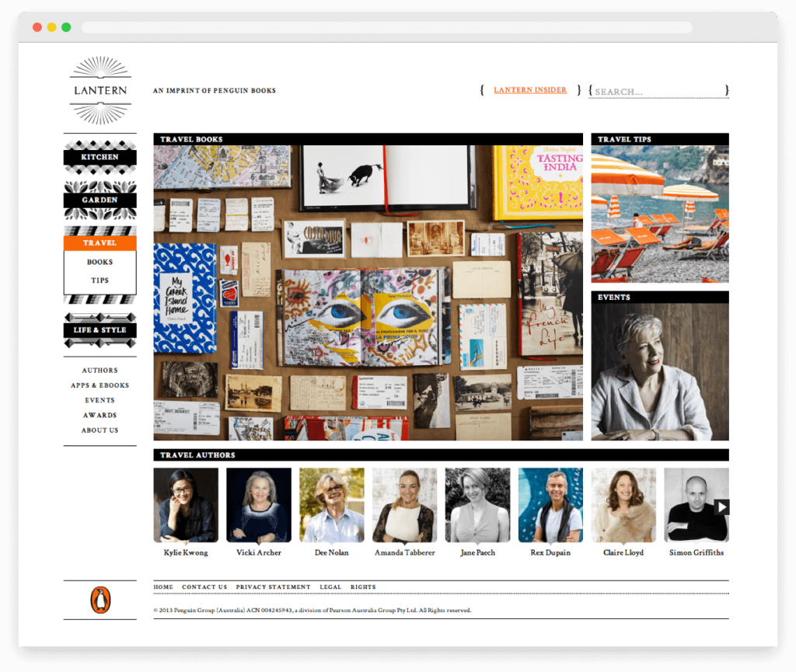
Task: Open Privacy Statement footer link
Action: [x=273, y=587]
